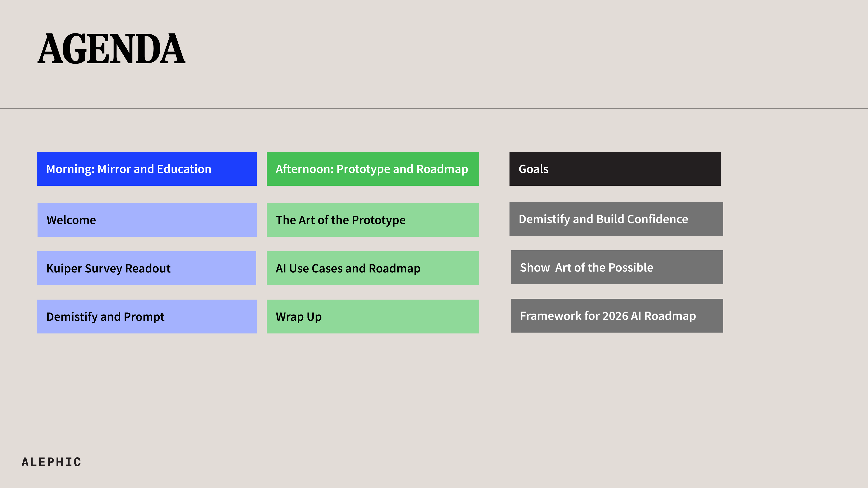868x488 pixels.
Task: Click the ALEPHIC logo text
Action: click(x=52, y=462)
